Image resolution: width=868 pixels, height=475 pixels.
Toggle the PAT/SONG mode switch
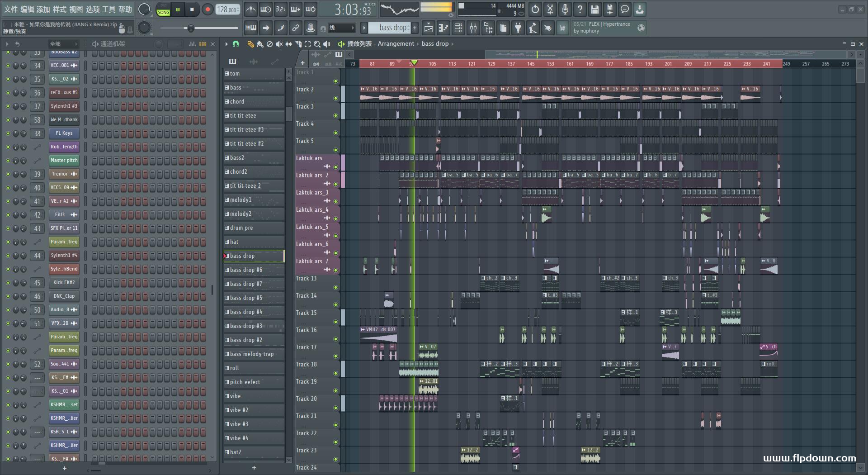point(163,9)
